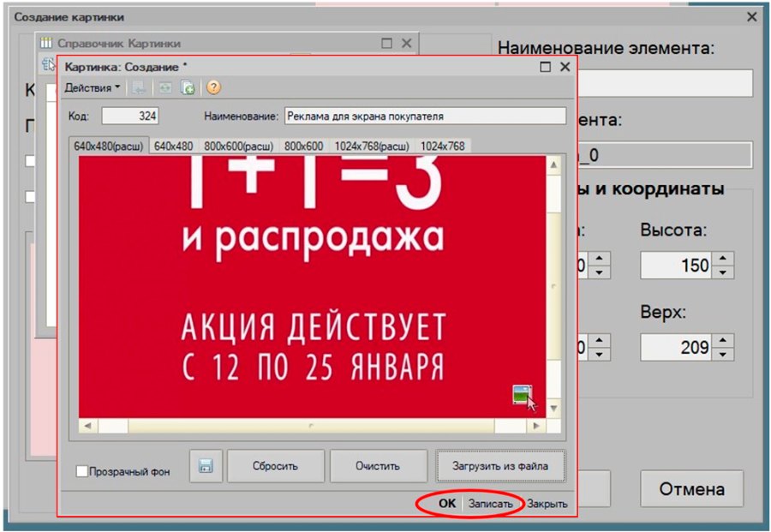771x532 pixels.
Task: Open the Действия menu
Action: click(93, 88)
